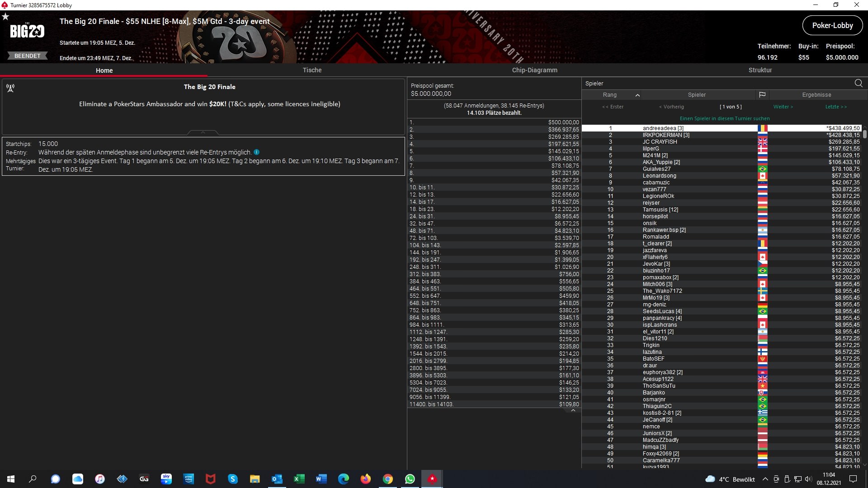
Task: Collapse the tournament announcement panel
Action: [203, 132]
